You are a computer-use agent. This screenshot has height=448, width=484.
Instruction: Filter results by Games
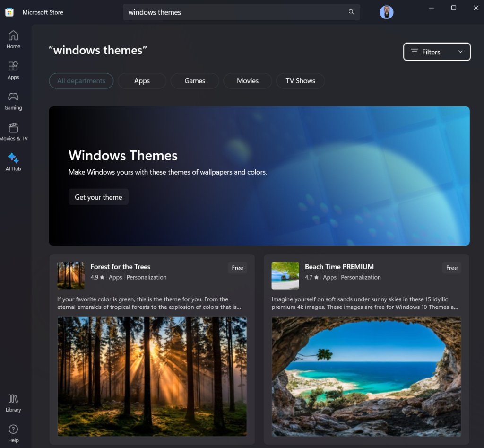pos(195,81)
